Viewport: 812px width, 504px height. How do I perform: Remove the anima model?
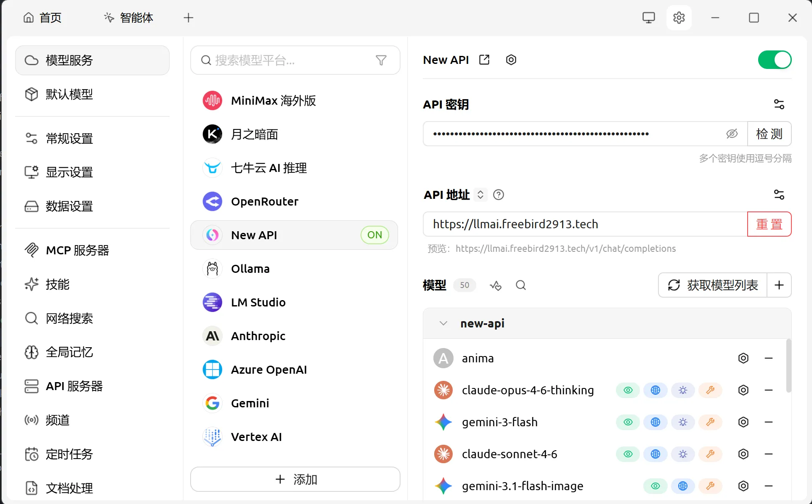(769, 358)
